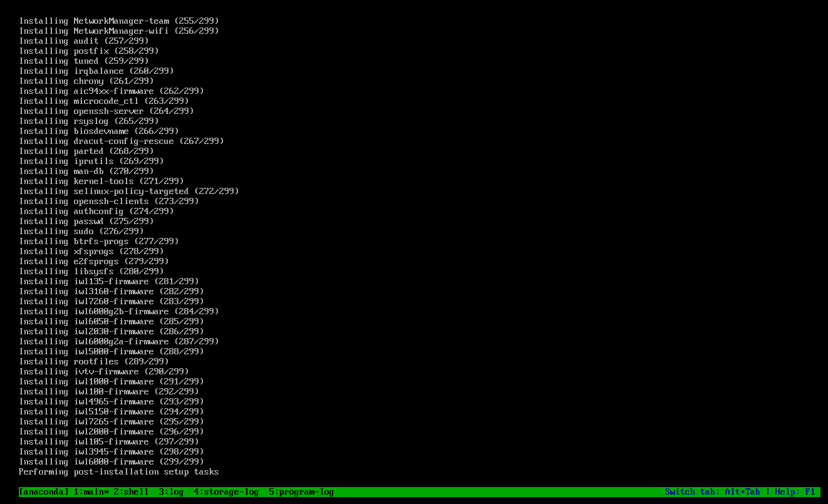Click the line installing iwl3945-firmware
The width and height of the screenshot is (828, 504).
(x=111, y=452)
